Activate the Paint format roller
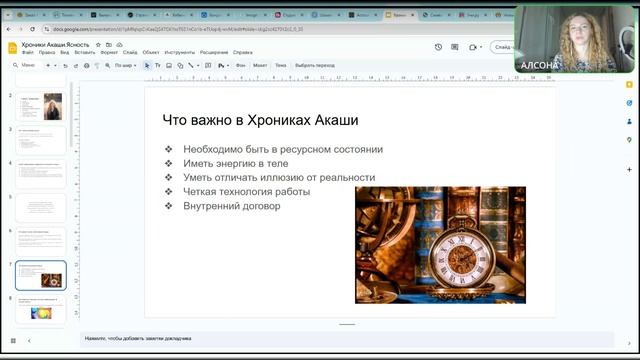Viewport: 640px width, 360px height. (x=97, y=65)
